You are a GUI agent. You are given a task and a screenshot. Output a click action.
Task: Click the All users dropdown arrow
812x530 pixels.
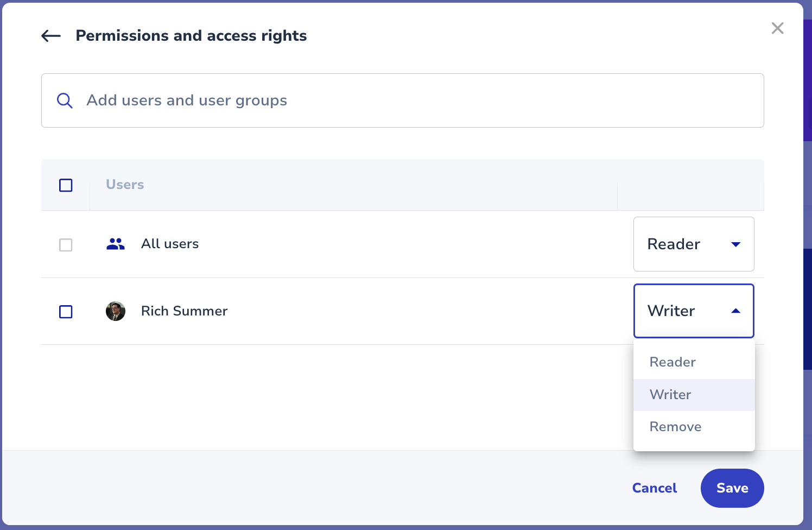[735, 244]
